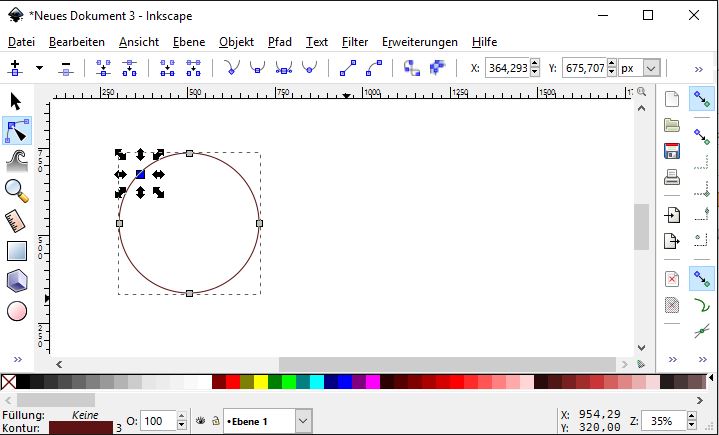Select the Tweak tool with wave icon
Viewport: 719px width, 435px height.
[x=16, y=160]
